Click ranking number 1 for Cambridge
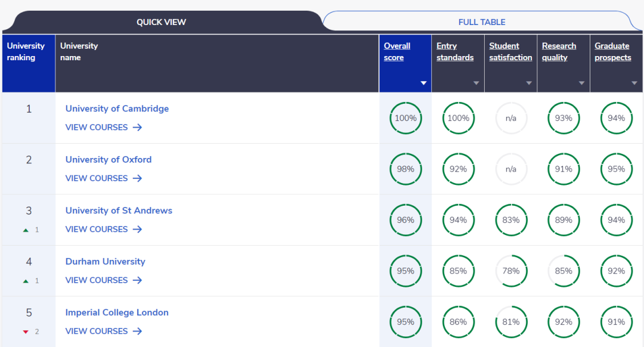Viewport: 644px width, 347px height. coord(29,109)
